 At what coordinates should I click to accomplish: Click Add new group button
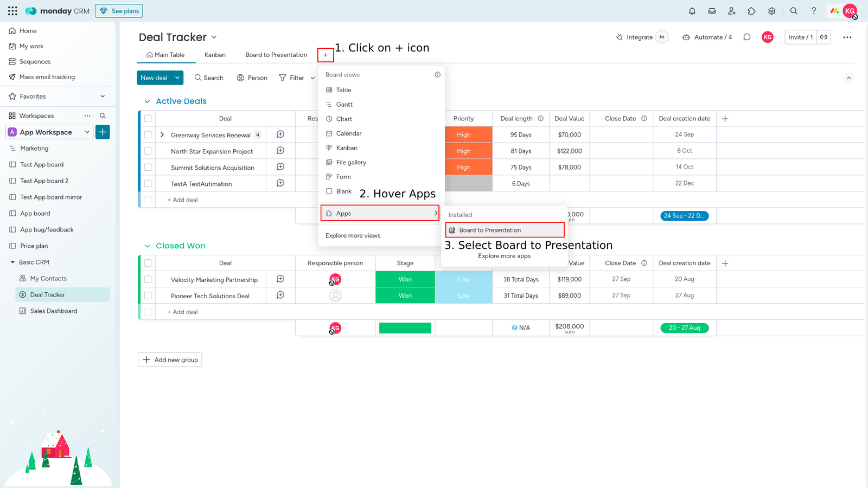click(x=170, y=359)
